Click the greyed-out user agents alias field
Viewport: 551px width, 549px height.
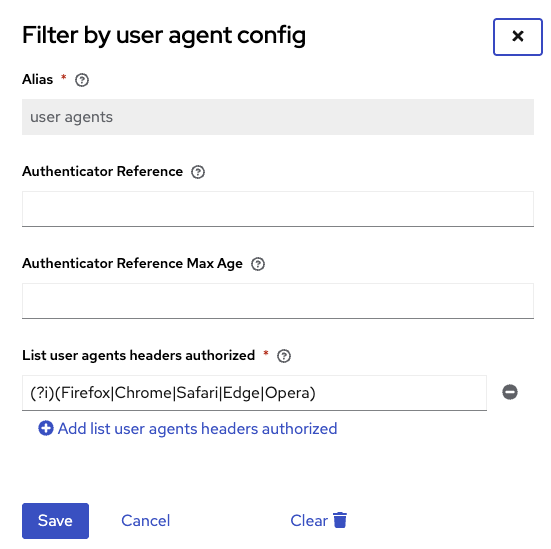[x=278, y=117]
